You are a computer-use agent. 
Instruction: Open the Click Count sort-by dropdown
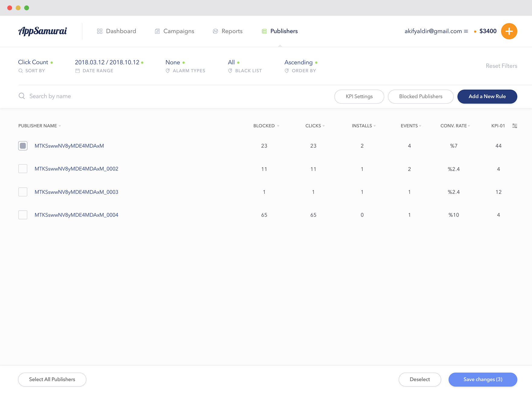pyautogui.click(x=35, y=62)
